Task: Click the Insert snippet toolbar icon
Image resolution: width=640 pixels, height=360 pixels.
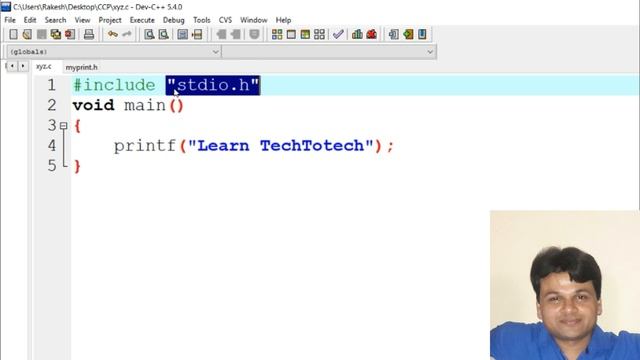Action: click(393, 34)
